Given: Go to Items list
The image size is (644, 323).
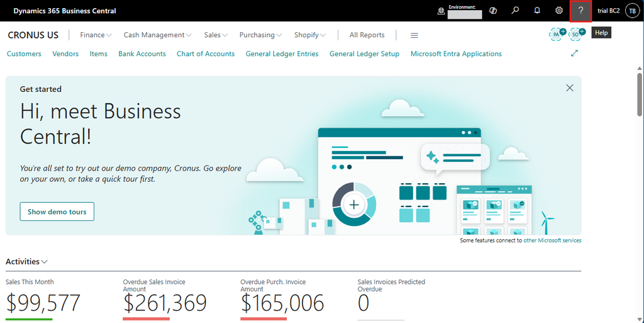Looking at the screenshot, I should (x=99, y=54).
